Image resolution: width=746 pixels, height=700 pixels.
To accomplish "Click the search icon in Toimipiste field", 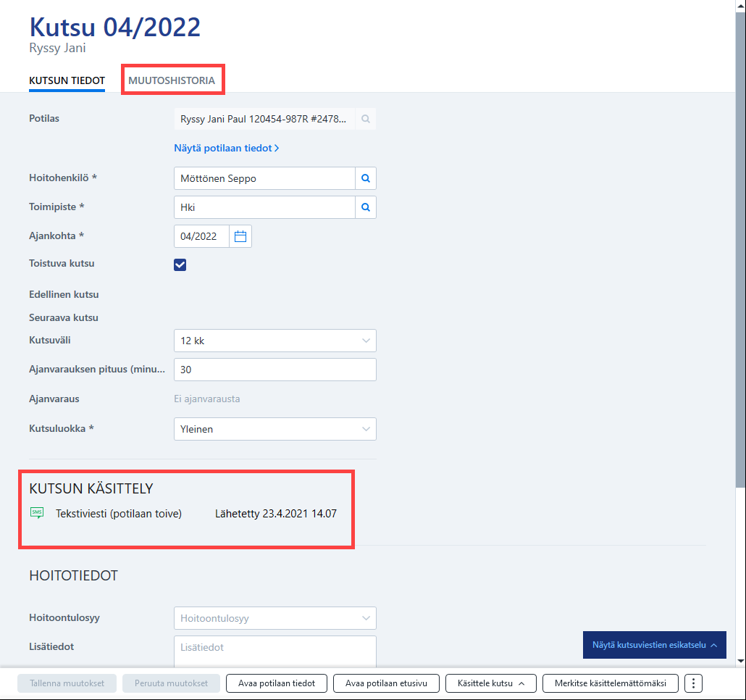I will tap(365, 207).
